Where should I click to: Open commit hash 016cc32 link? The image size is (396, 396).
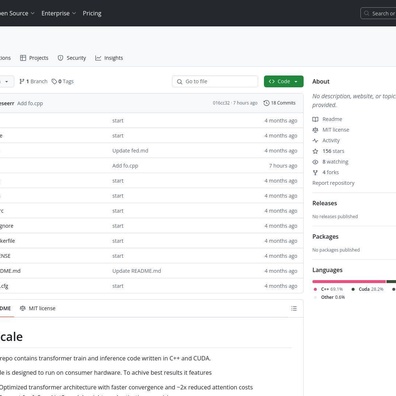[221, 103]
